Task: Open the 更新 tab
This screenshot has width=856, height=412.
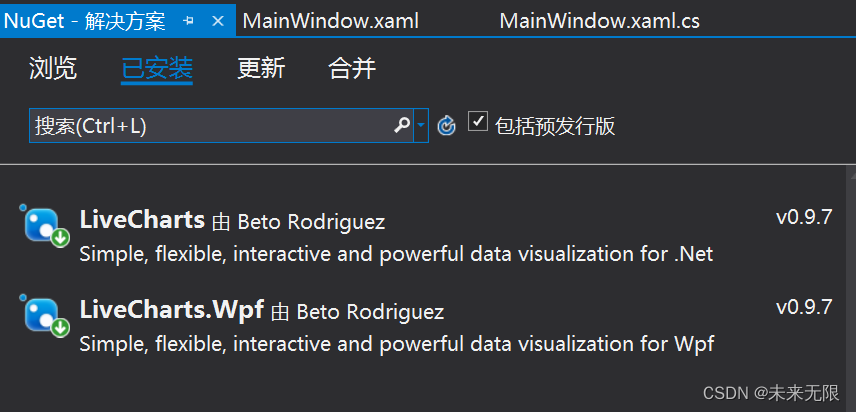Action: [261, 69]
